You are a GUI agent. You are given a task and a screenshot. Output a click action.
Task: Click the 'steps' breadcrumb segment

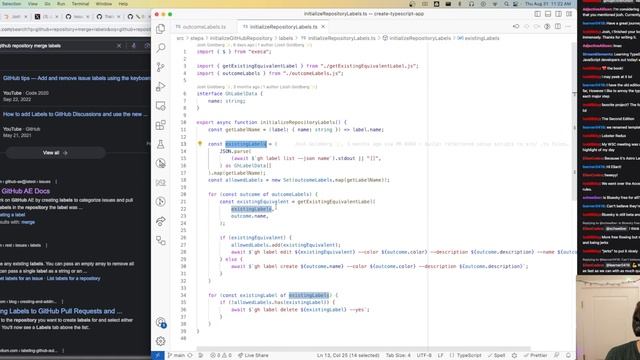tap(197, 38)
